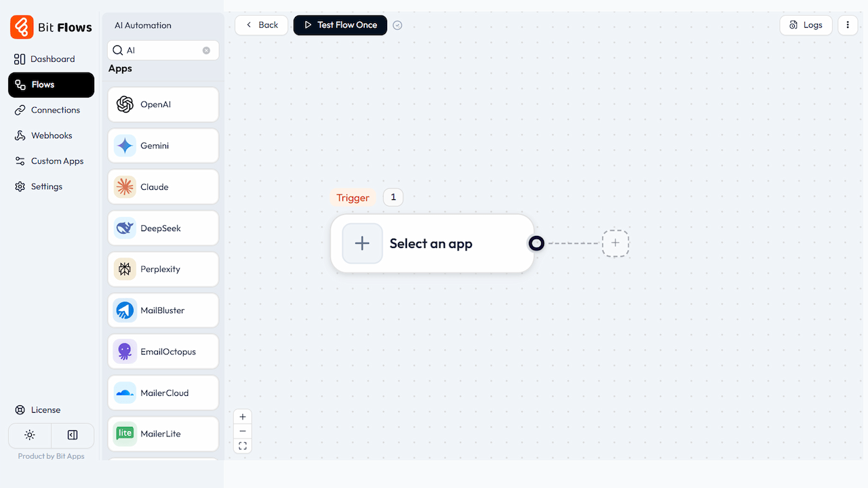Open the Logs panel
Image resolution: width=868 pixels, height=488 pixels.
tap(806, 25)
